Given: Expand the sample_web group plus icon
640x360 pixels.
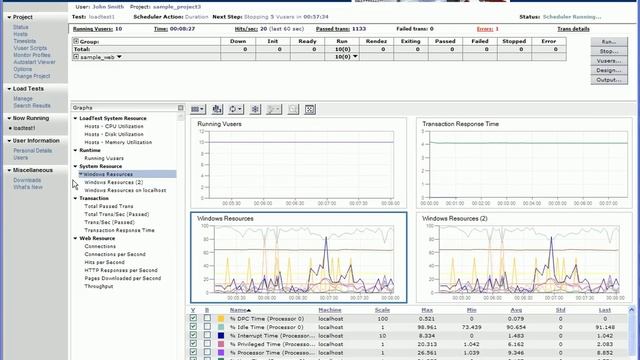Looking at the screenshot, I should [76, 57].
